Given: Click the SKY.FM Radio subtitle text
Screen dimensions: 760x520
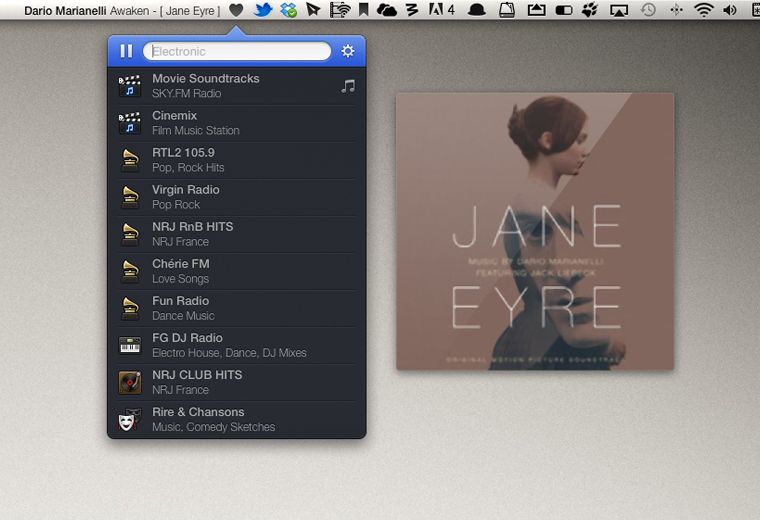Looking at the screenshot, I should pos(187,94).
